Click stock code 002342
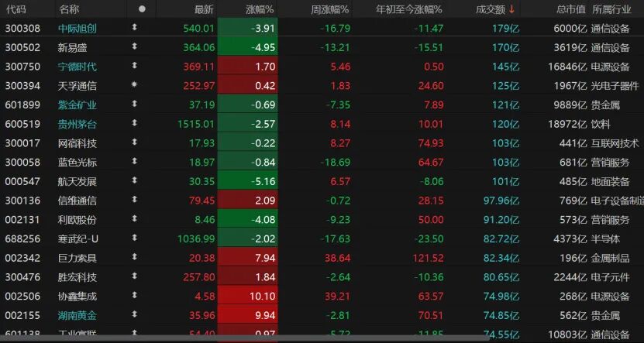644x343 pixels. click(x=22, y=258)
